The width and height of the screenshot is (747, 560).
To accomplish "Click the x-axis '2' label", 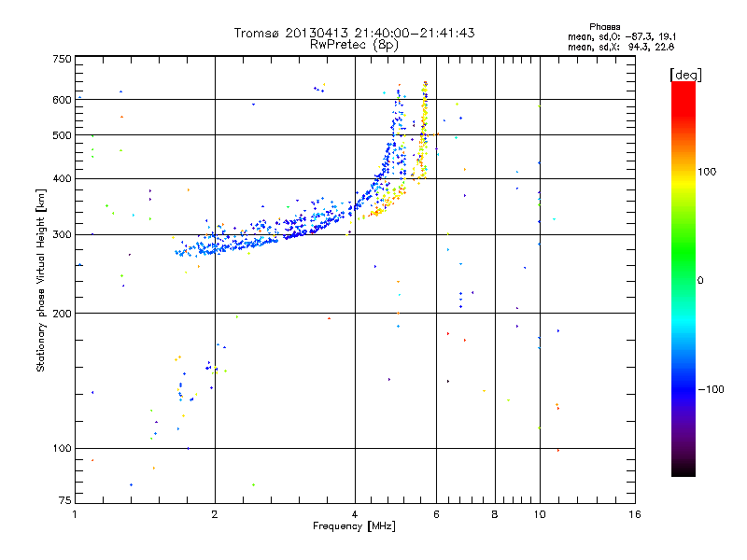I will coord(215,514).
